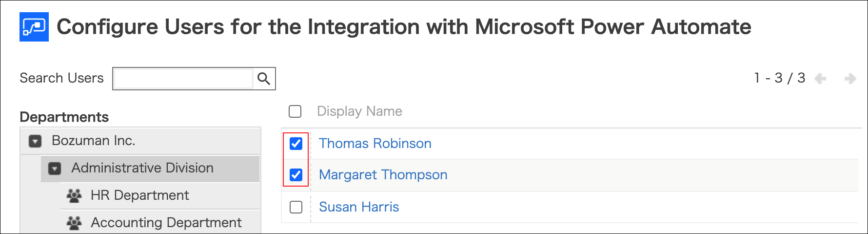Go to next page arrow

point(850,79)
